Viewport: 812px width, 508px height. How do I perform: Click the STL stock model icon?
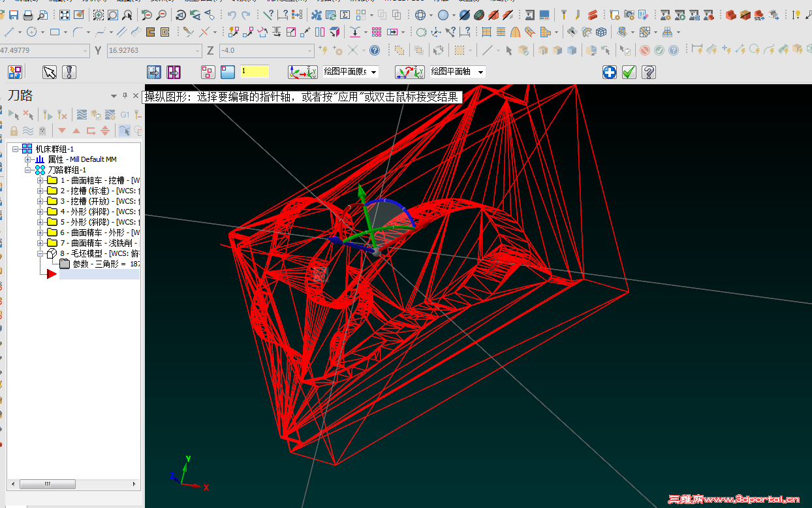point(759,14)
